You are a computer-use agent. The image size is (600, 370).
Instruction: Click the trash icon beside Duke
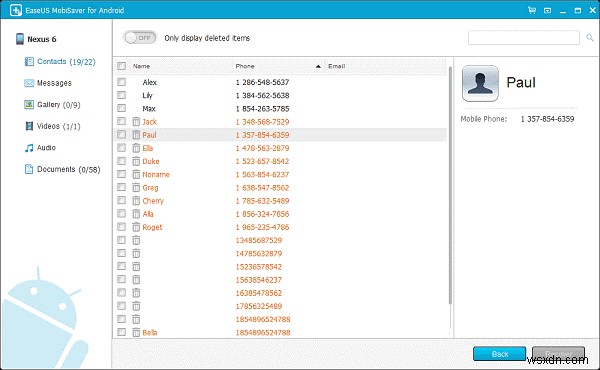coord(136,161)
